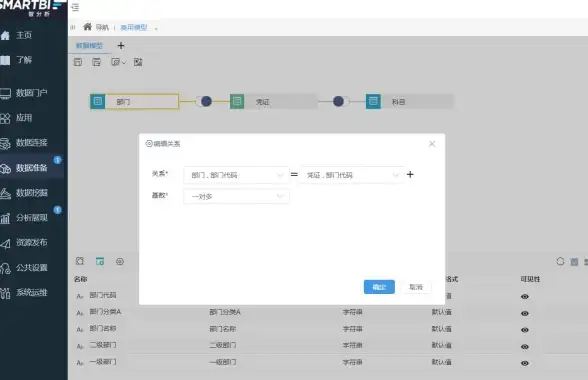Toggle visibility of the 二级部门 field
This screenshot has width=588, height=380.
point(525,347)
